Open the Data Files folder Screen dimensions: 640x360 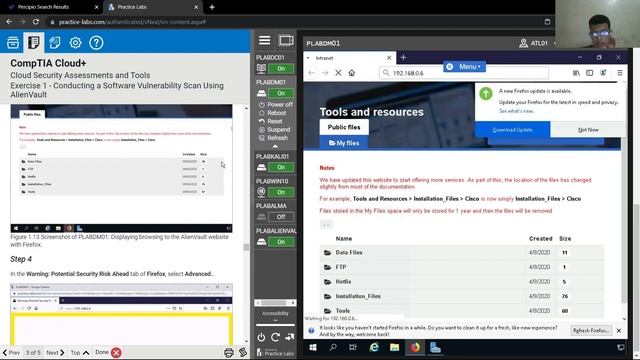coord(349,252)
